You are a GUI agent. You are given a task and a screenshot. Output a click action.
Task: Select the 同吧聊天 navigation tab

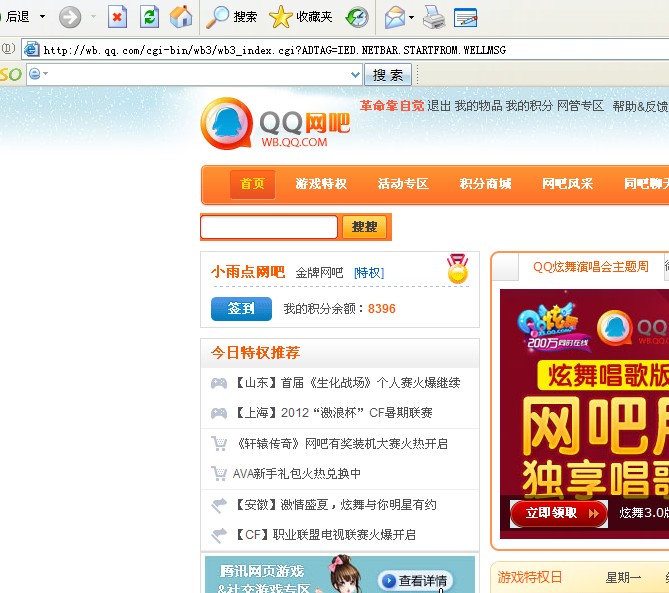tap(646, 184)
